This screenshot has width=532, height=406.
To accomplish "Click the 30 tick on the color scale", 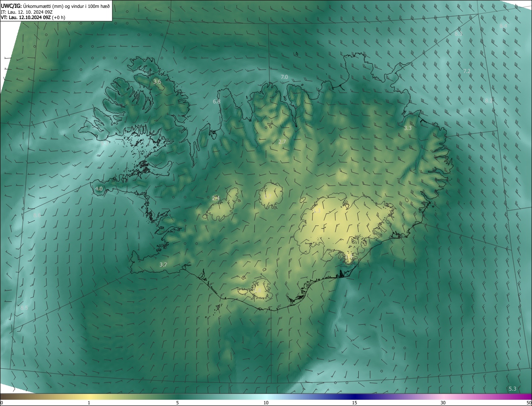I will [x=443, y=403].
